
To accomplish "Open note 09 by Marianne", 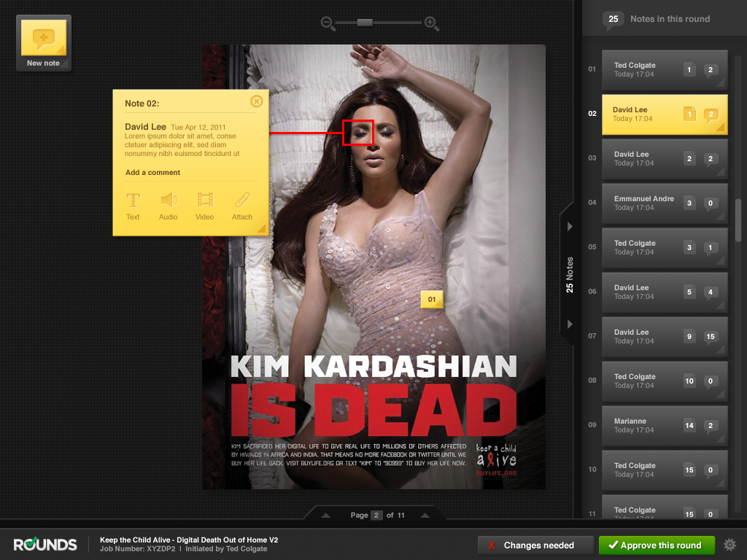I will coord(665,426).
